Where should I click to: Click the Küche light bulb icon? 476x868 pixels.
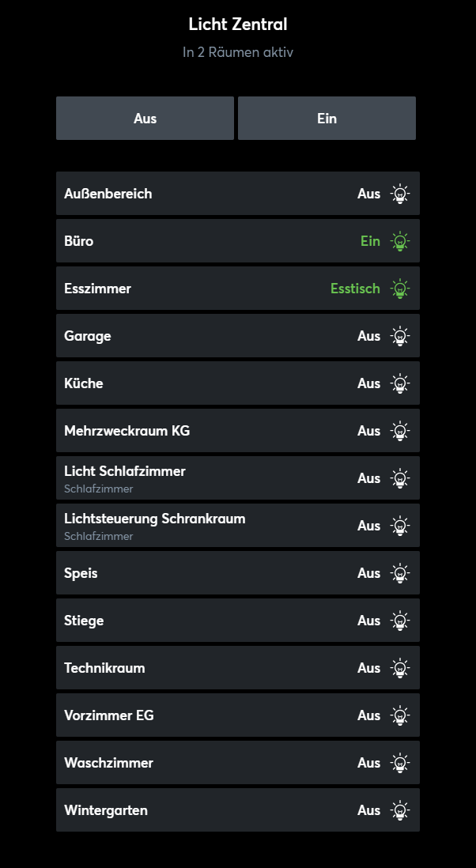tap(401, 383)
